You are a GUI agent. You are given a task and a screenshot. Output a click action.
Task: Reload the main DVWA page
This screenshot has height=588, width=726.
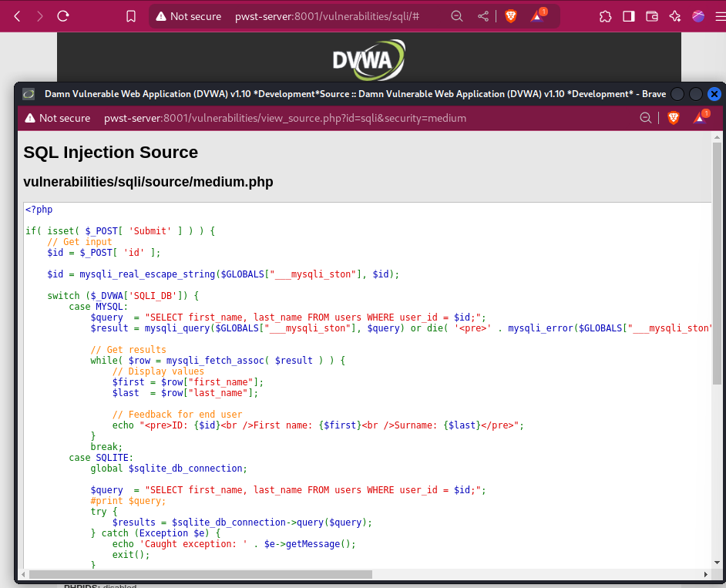(x=63, y=16)
